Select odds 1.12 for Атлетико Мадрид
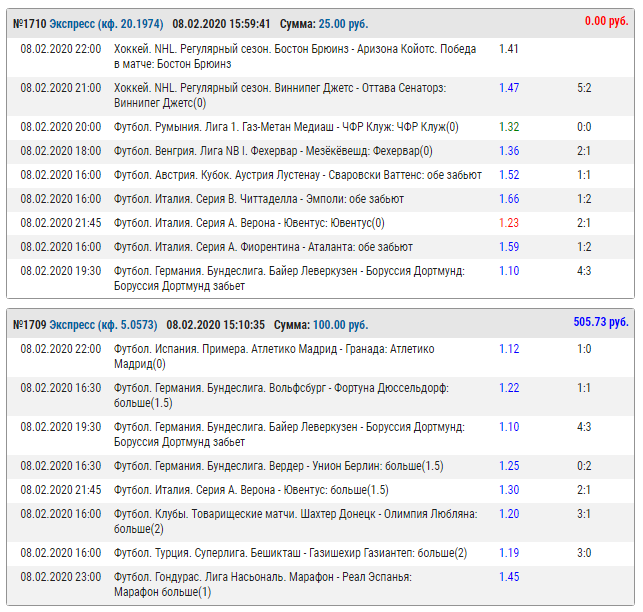Screen dimensions: 643x612 point(509,349)
